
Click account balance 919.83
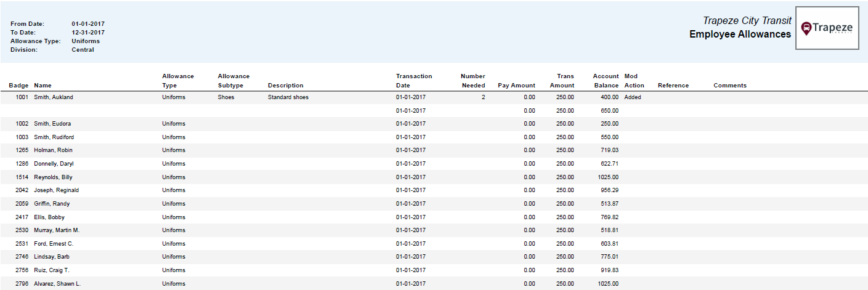click(610, 270)
